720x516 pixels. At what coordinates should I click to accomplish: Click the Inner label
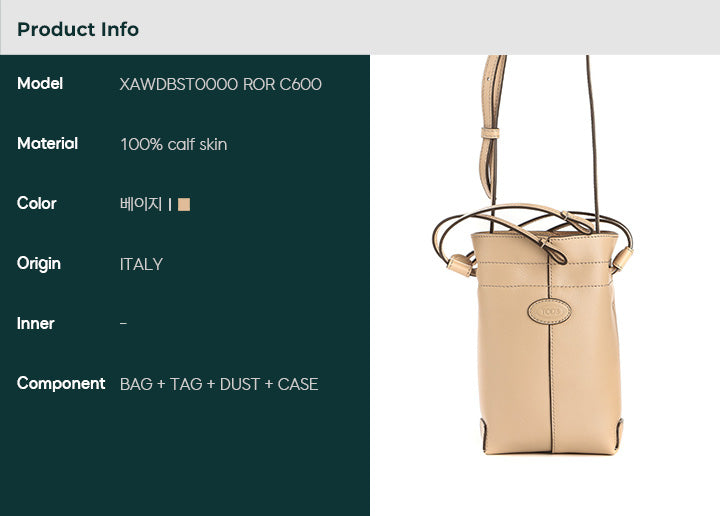pyautogui.click(x=35, y=324)
